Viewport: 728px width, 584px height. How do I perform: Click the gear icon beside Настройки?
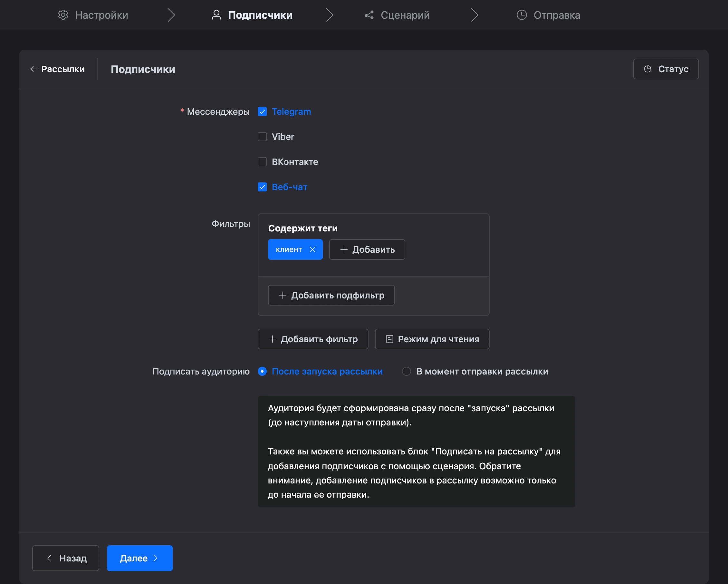tap(63, 15)
